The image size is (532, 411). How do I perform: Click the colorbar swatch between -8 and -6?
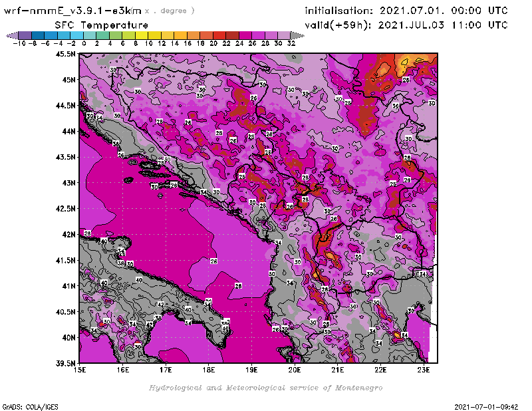click(38, 35)
